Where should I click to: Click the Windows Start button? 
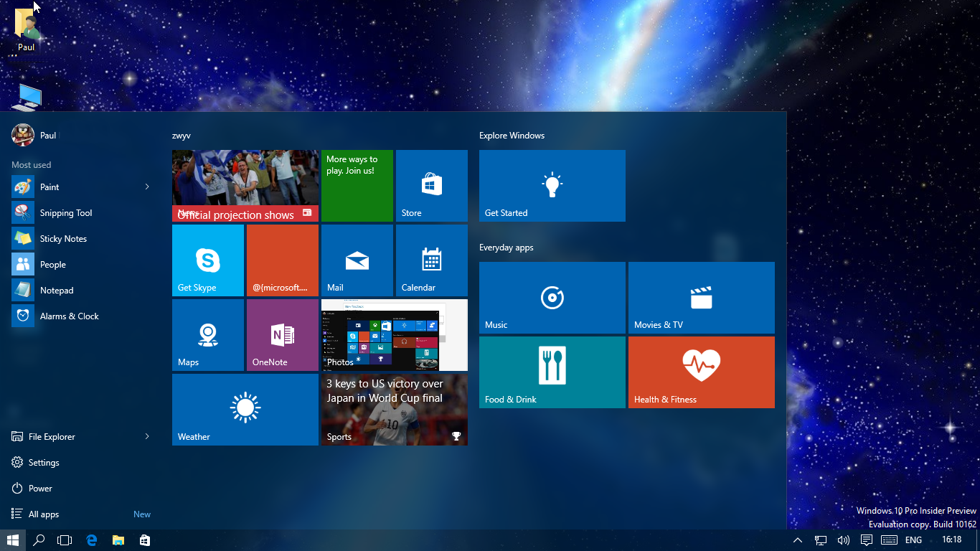pyautogui.click(x=13, y=540)
